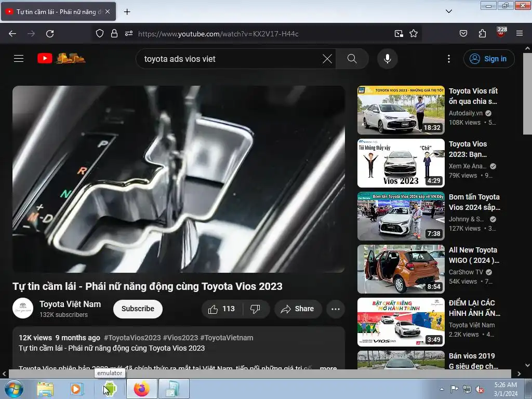Click the Sign in button
The width and height of the screenshot is (532, 399).
pyautogui.click(x=489, y=59)
